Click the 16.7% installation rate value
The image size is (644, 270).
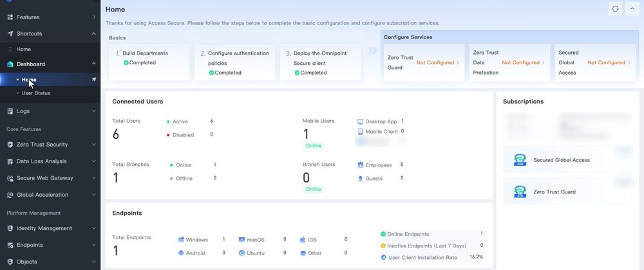coord(476,257)
